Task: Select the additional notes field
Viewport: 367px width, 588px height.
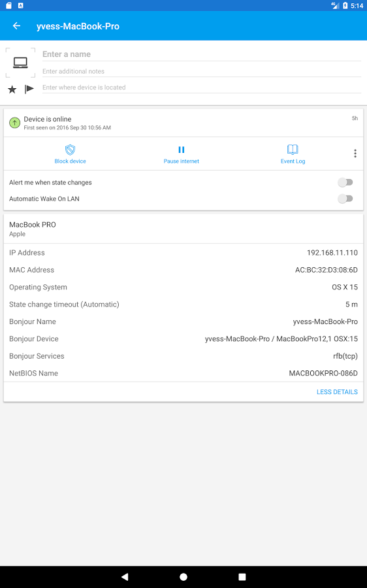Action: click(202, 71)
